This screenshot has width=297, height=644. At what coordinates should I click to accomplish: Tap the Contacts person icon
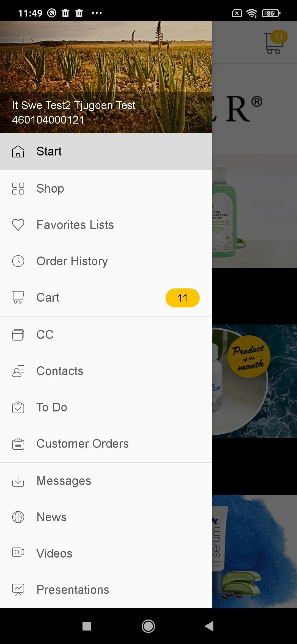coord(18,371)
